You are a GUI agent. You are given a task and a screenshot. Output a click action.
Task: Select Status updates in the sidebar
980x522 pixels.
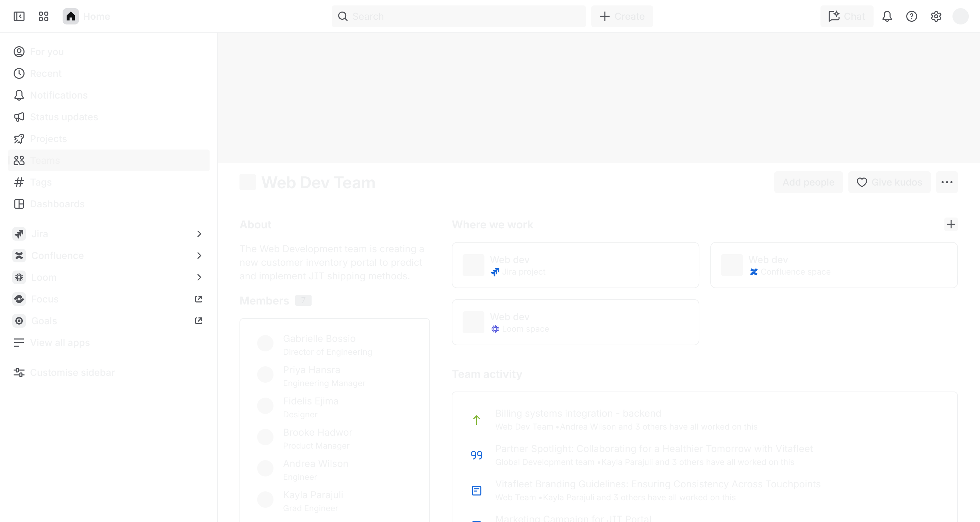pos(64,117)
